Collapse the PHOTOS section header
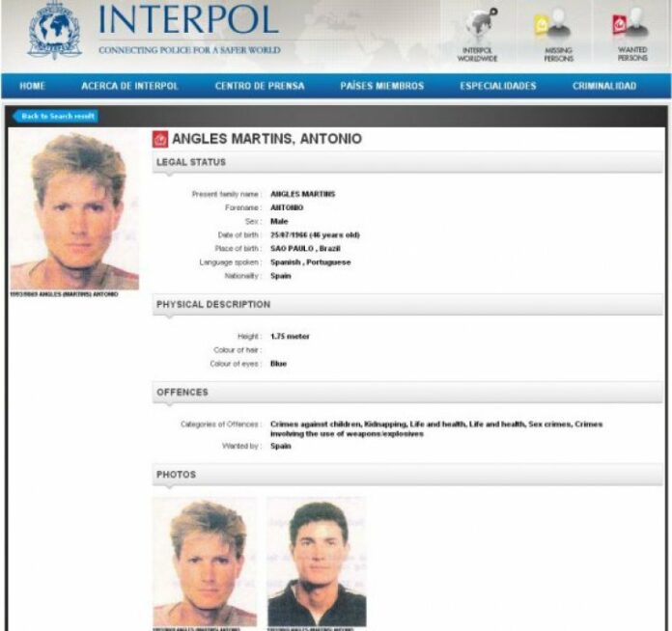Image resolution: width=672 pixels, height=631 pixels. pos(407,475)
